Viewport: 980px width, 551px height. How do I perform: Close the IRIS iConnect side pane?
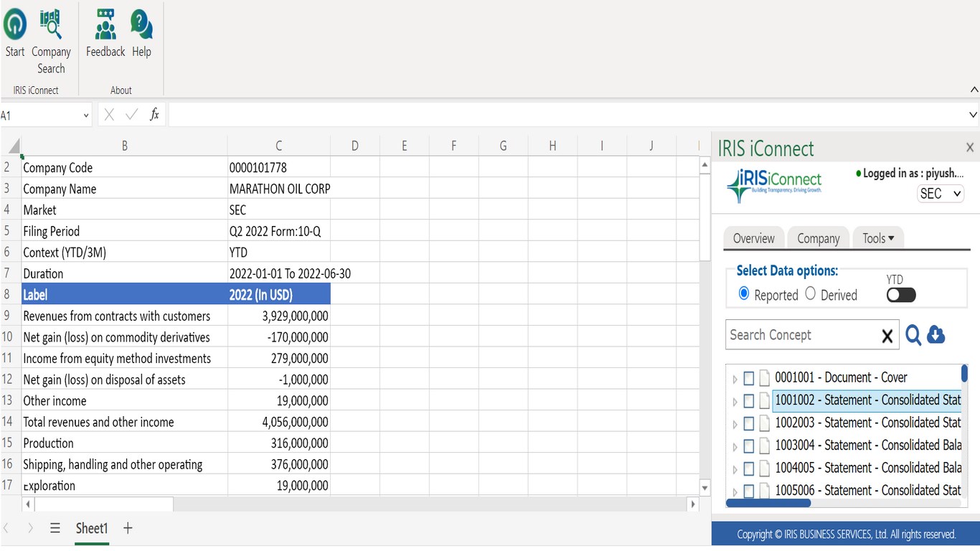pyautogui.click(x=970, y=148)
